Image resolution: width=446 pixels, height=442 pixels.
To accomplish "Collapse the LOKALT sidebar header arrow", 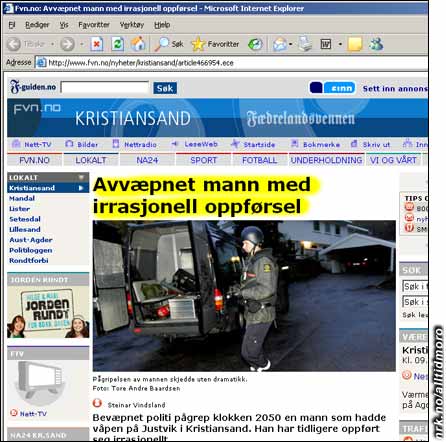I will click(x=81, y=177).
